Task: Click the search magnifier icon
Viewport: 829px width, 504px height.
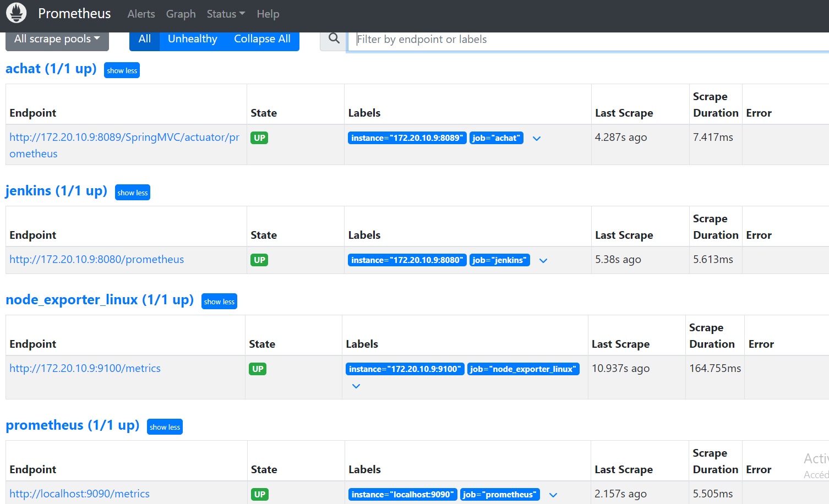Action: click(334, 39)
